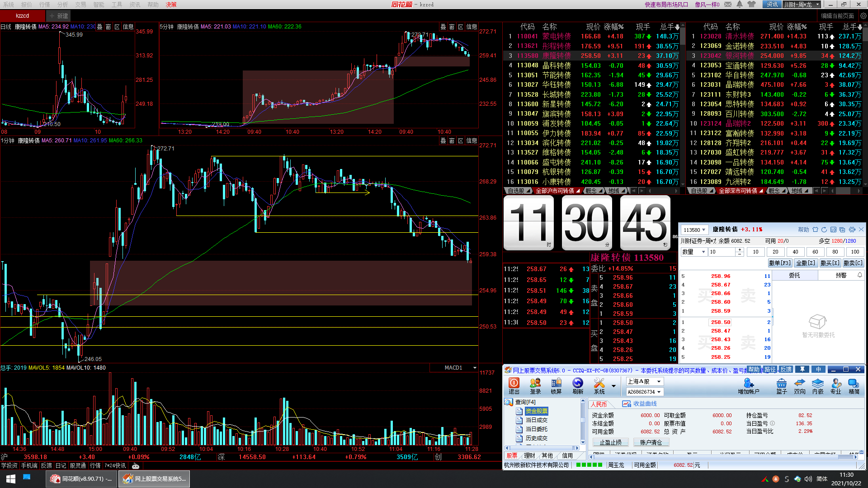Click the 锁屏 lock screen icon
This screenshot has height=488, width=868.
[x=556, y=386]
